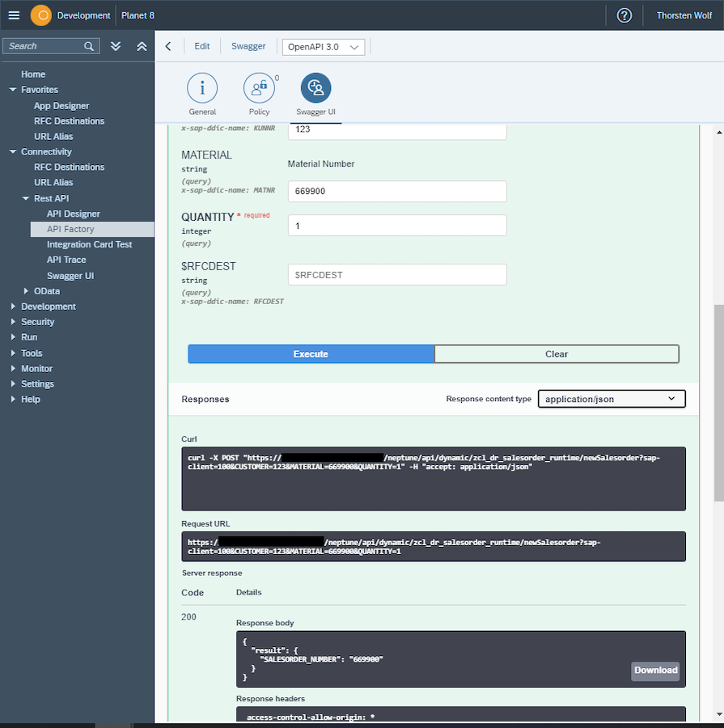Download the response body
The width and height of the screenshot is (724, 728).
point(655,671)
